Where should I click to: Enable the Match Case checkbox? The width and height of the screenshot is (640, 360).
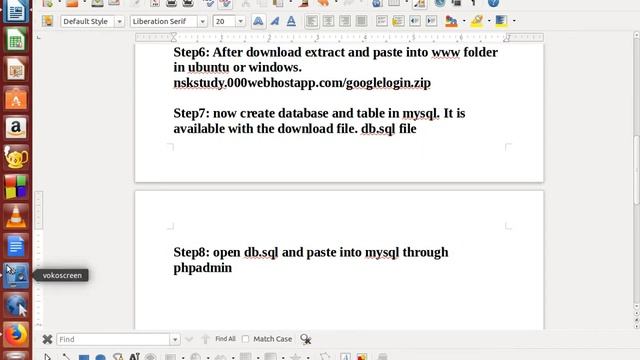245,339
